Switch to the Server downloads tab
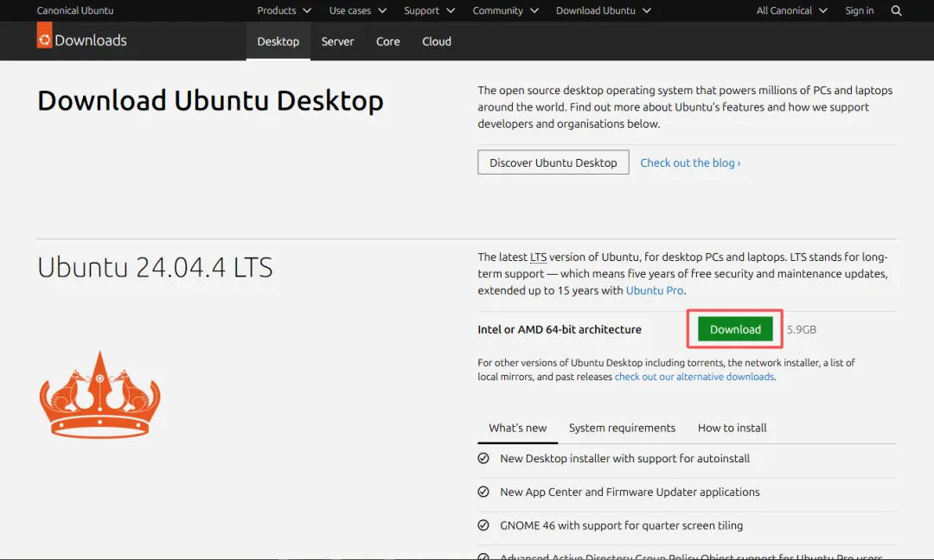Viewport: 934px width, 560px height. pos(337,41)
